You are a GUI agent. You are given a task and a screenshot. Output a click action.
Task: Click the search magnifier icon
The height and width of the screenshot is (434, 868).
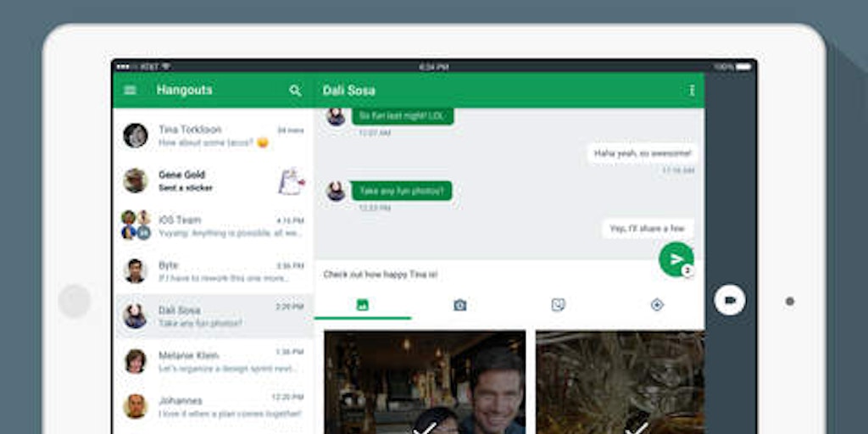pyautogui.click(x=296, y=90)
